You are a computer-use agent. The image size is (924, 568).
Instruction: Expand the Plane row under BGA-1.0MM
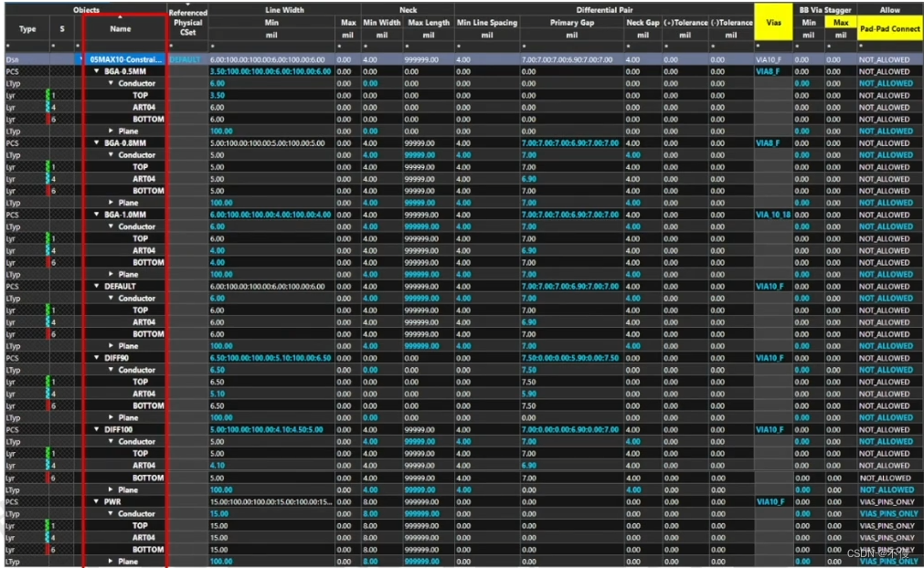pyautogui.click(x=111, y=274)
